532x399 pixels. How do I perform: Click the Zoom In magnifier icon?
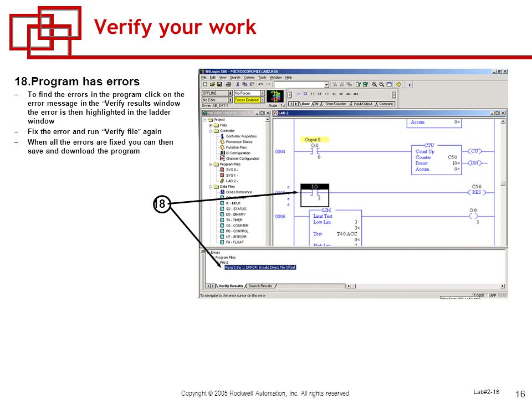click(374, 84)
